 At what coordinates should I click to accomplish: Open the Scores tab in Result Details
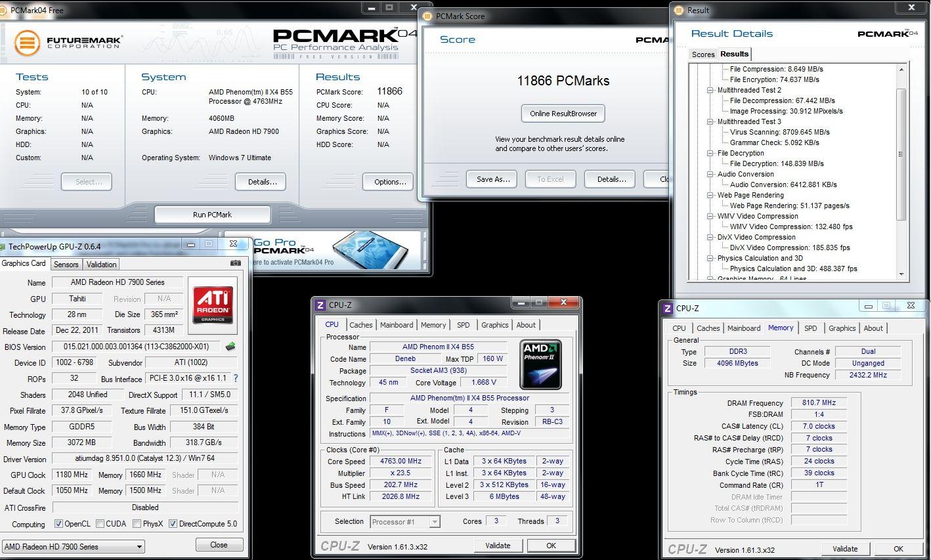pyautogui.click(x=703, y=54)
